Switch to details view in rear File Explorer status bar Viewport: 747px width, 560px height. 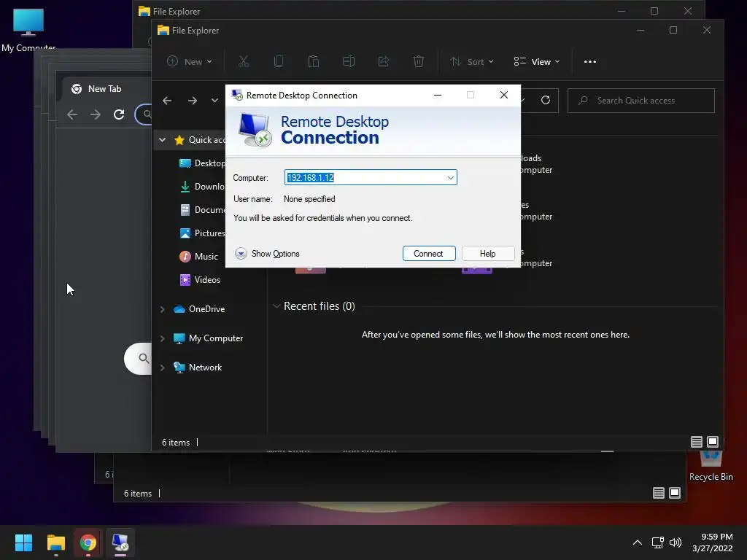click(659, 493)
